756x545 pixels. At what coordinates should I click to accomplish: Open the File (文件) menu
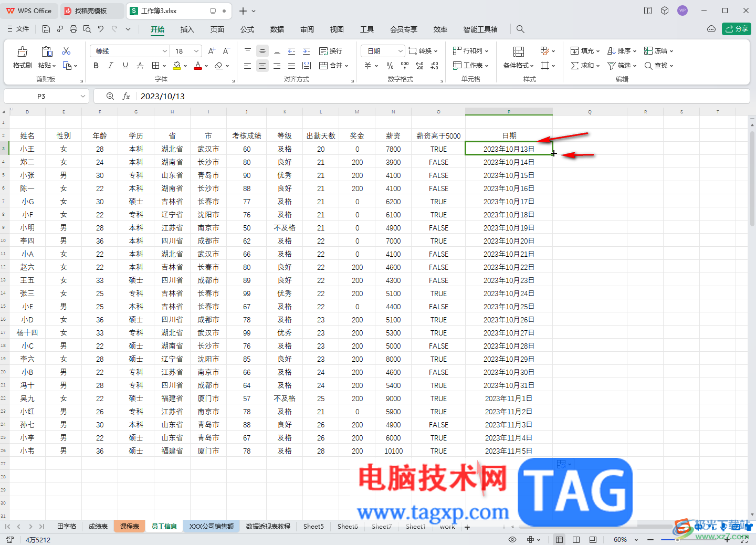(18, 29)
